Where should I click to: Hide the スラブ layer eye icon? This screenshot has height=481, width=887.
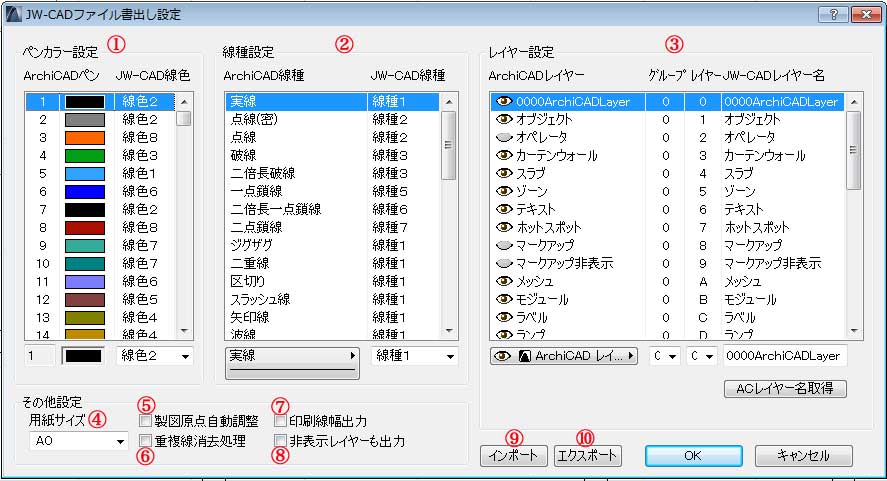coord(503,173)
